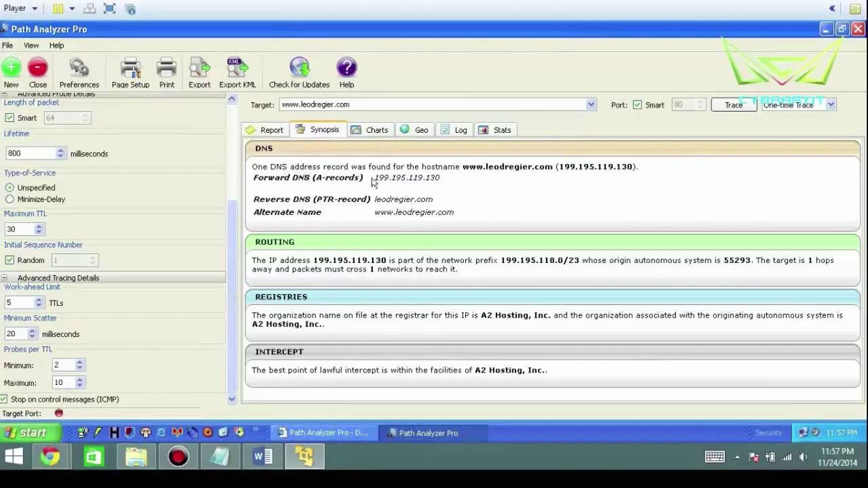
Task: Select Path Analyzer Pro - D... taskbar button
Action: 323,432
